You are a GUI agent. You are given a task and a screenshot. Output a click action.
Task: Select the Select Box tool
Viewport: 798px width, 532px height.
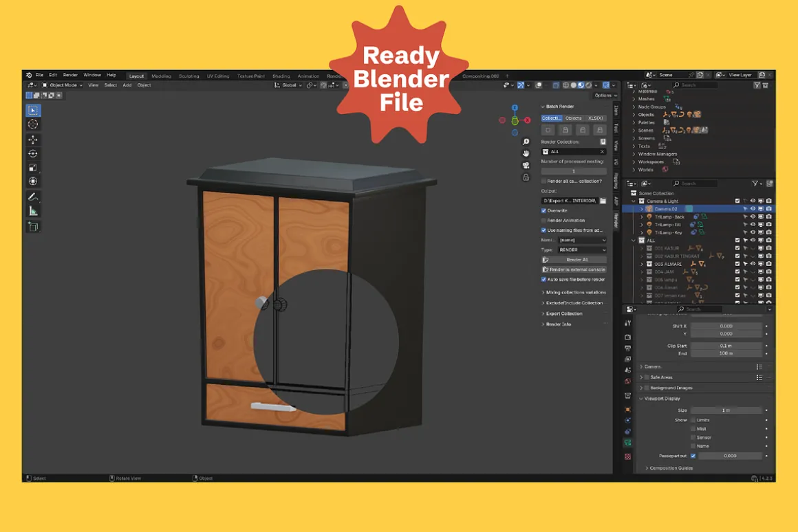[33, 111]
